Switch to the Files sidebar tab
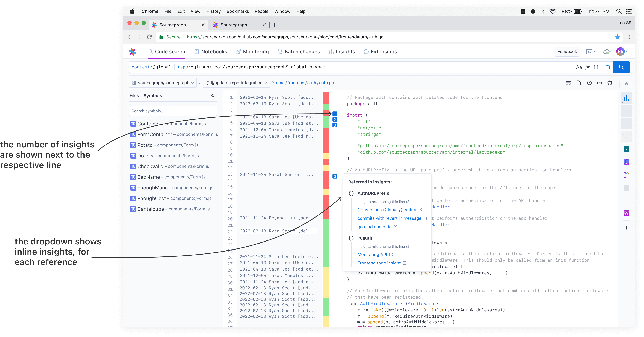644x337 pixels. (x=134, y=96)
